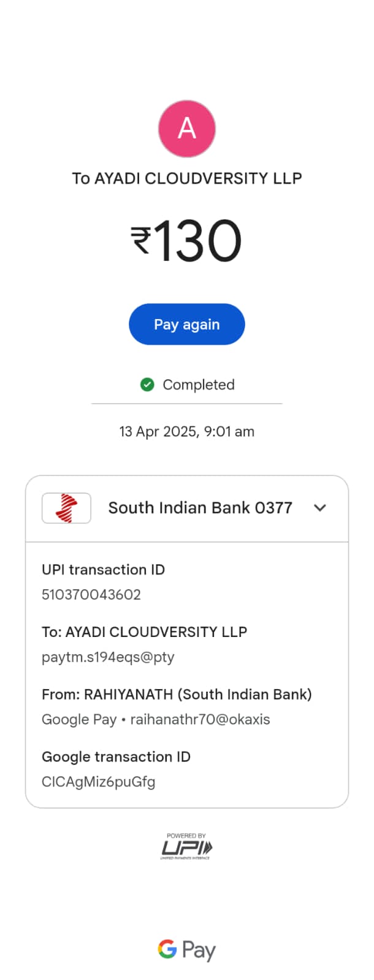Screen dimensions: 374x980
Task: Click the 13 Apr 2025 timestamp
Action: click(x=186, y=431)
